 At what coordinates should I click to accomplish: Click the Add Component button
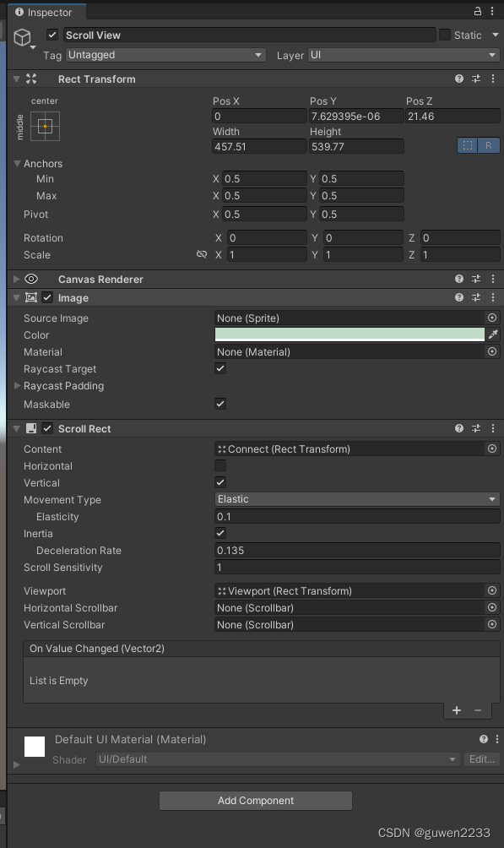tap(256, 801)
